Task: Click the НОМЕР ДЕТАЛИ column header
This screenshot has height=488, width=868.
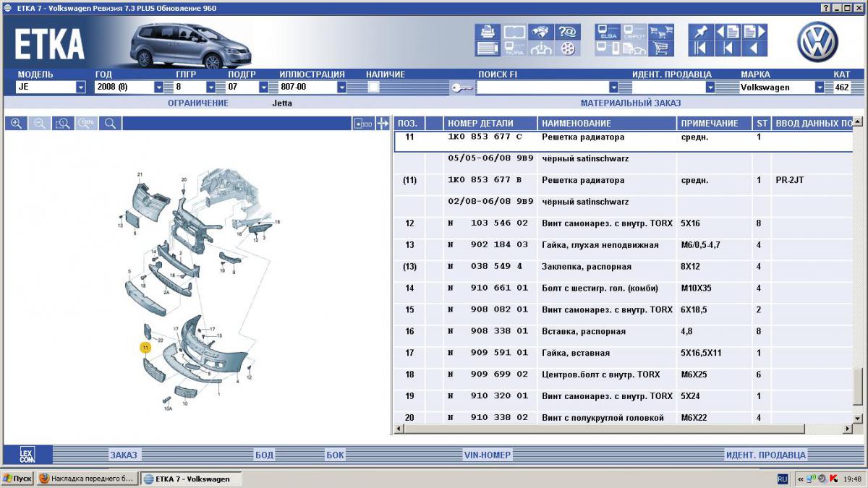Action: pyautogui.click(x=490, y=124)
